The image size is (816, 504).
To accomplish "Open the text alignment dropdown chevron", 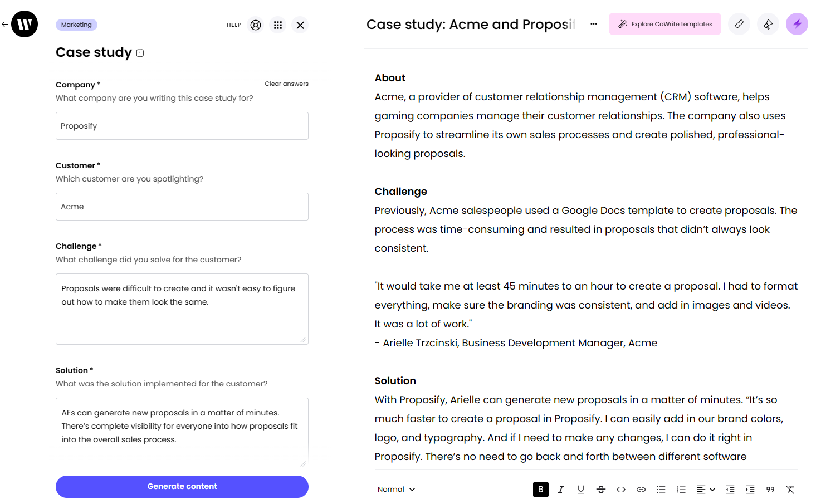I will pos(712,490).
